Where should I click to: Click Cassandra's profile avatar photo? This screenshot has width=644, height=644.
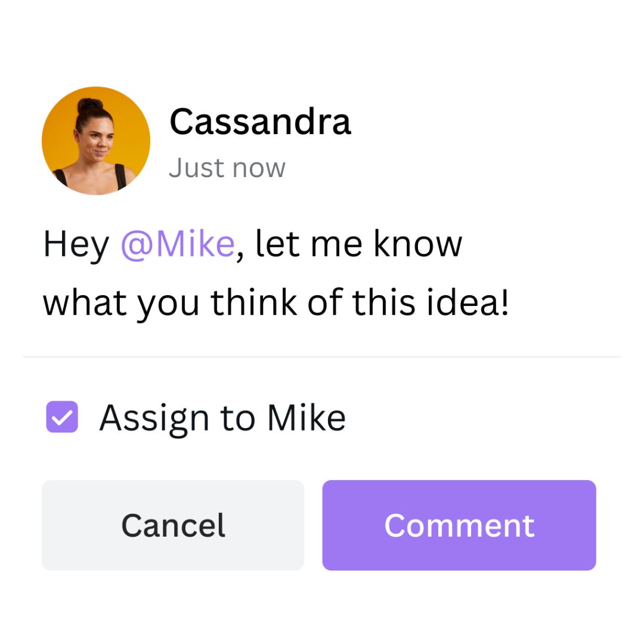pos(96,141)
